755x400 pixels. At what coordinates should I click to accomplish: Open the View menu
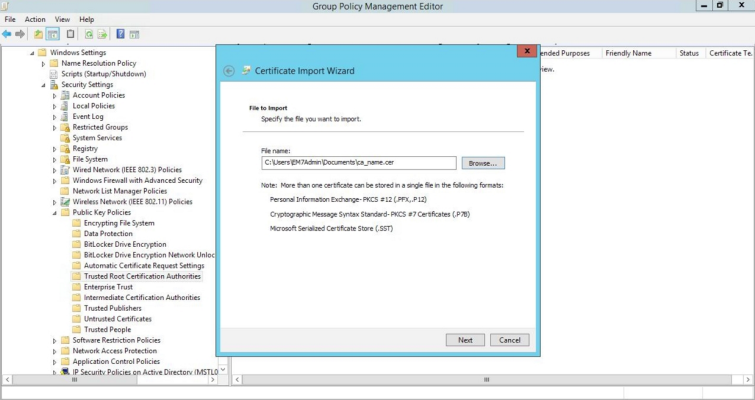coord(62,19)
